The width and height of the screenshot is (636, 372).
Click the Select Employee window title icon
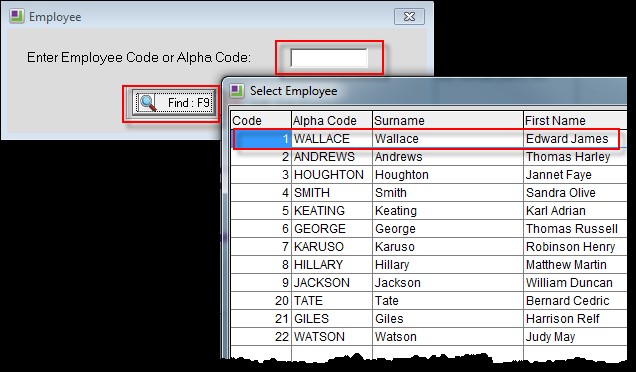click(x=237, y=90)
